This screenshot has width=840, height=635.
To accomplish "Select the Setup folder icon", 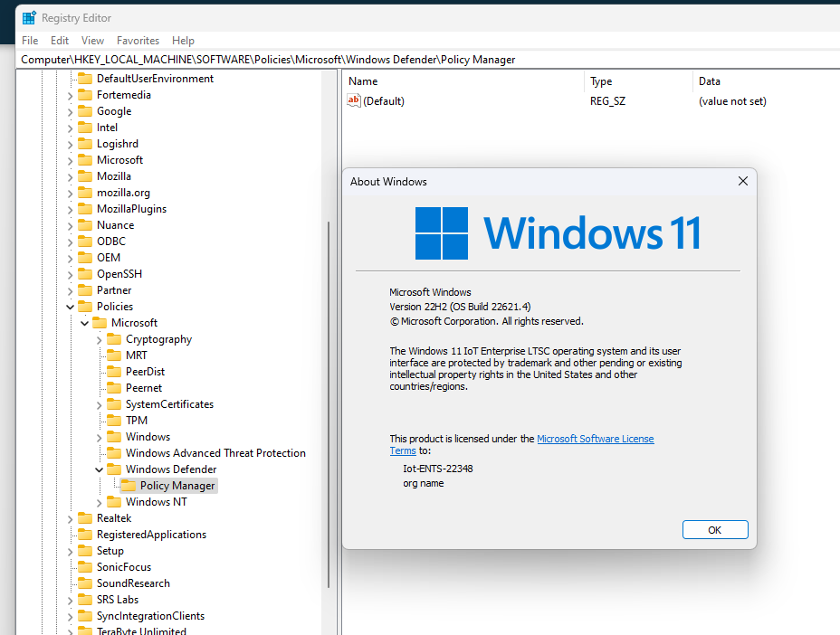I will 85,551.
